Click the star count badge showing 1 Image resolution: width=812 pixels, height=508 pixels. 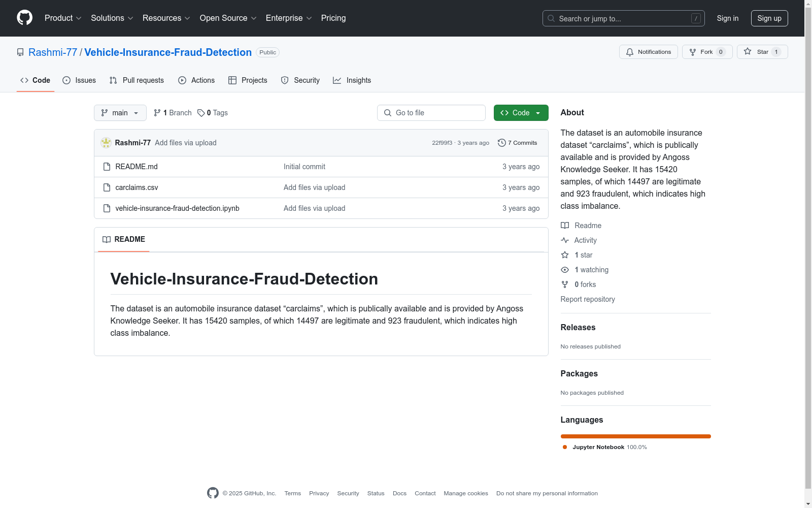coord(776,52)
